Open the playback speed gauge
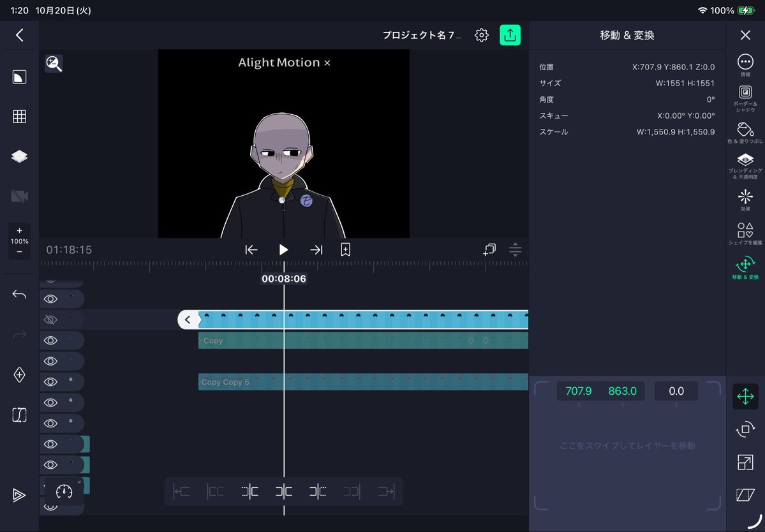Screen dimensions: 765x532 click(x=64, y=491)
